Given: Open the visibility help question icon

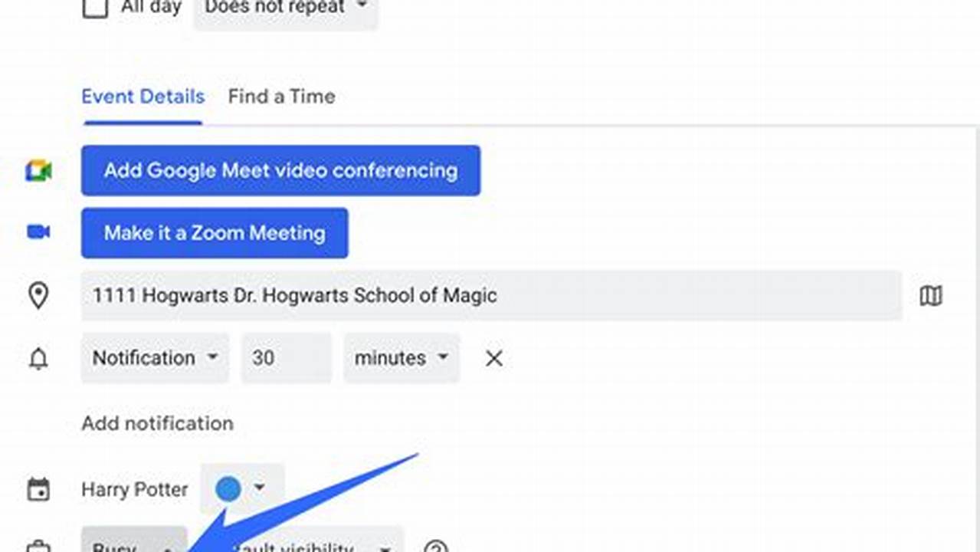Looking at the screenshot, I should click(x=436, y=547).
